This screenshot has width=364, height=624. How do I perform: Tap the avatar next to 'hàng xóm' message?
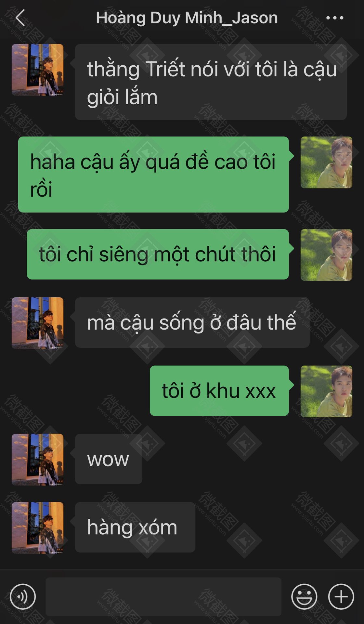(x=37, y=528)
